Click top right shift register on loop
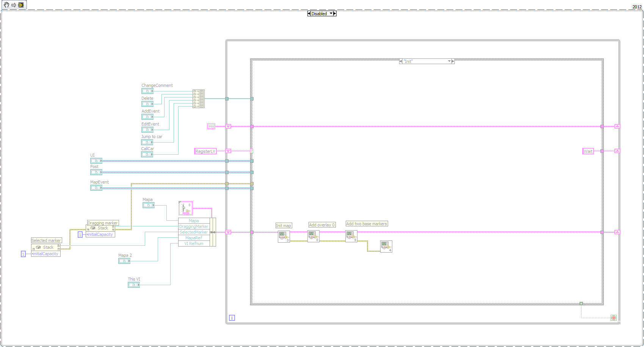This screenshot has width=644, height=347. coord(617,126)
